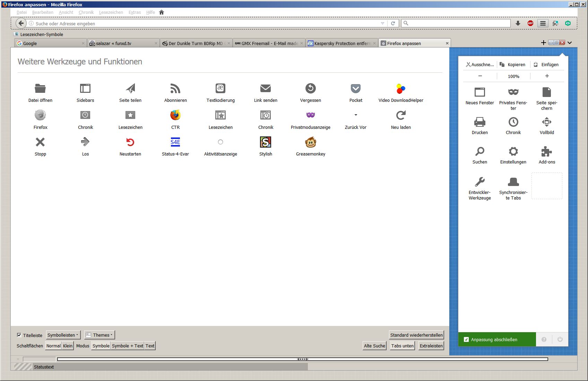Click Standard wiederherstellen button
Screen dimensions: 588x381
coord(416,335)
